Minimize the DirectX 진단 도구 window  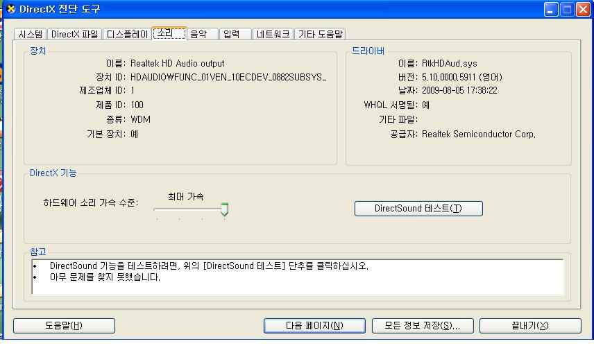pyautogui.click(x=551, y=10)
